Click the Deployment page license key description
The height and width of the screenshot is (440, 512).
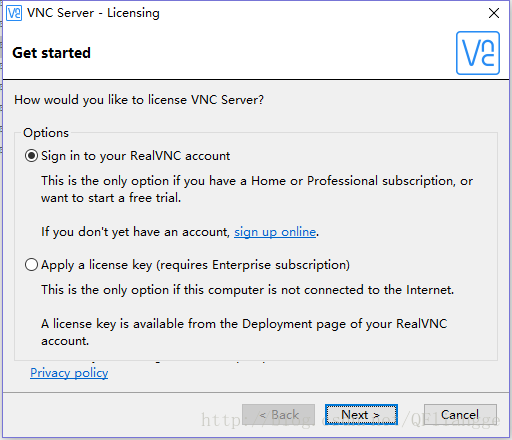click(x=244, y=332)
